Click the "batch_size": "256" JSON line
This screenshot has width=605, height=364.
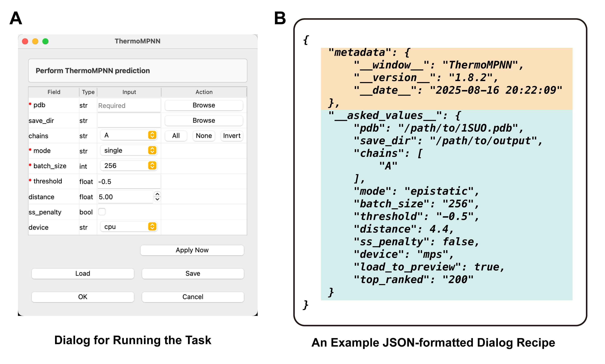[x=416, y=204]
